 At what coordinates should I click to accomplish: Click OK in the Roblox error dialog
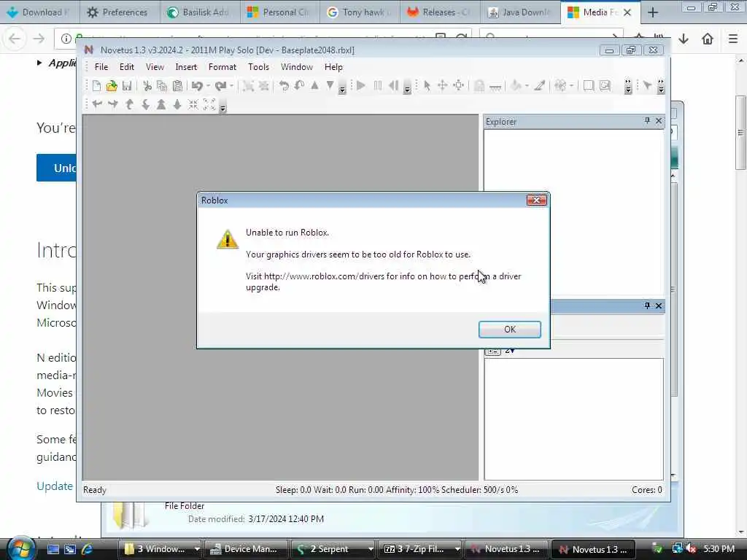(x=510, y=330)
